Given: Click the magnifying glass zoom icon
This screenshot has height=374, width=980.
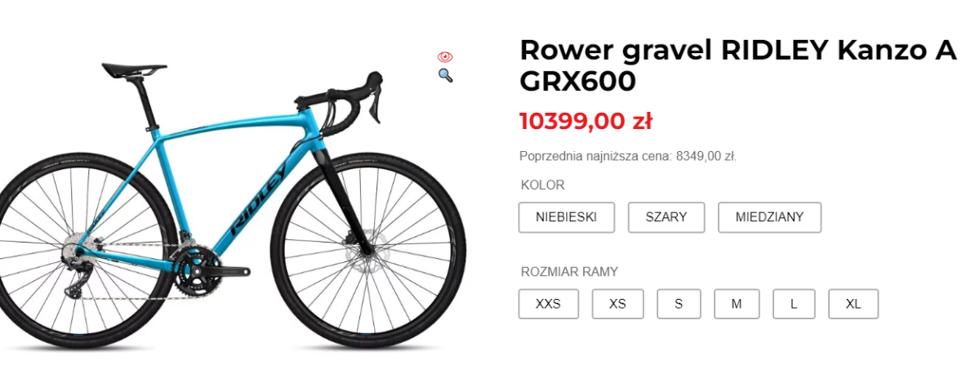Looking at the screenshot, I should [445, 75].
